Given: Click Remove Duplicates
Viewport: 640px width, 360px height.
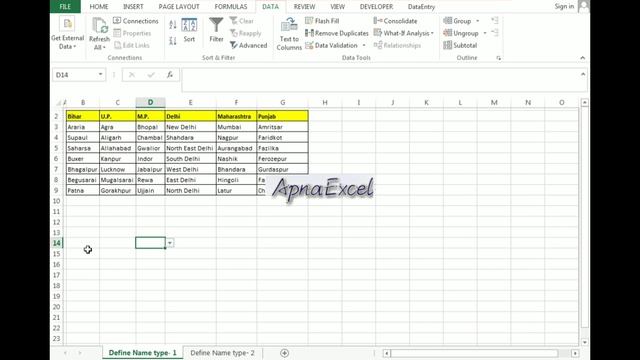Looking at the screenshot, I should [x=337, y=33].
